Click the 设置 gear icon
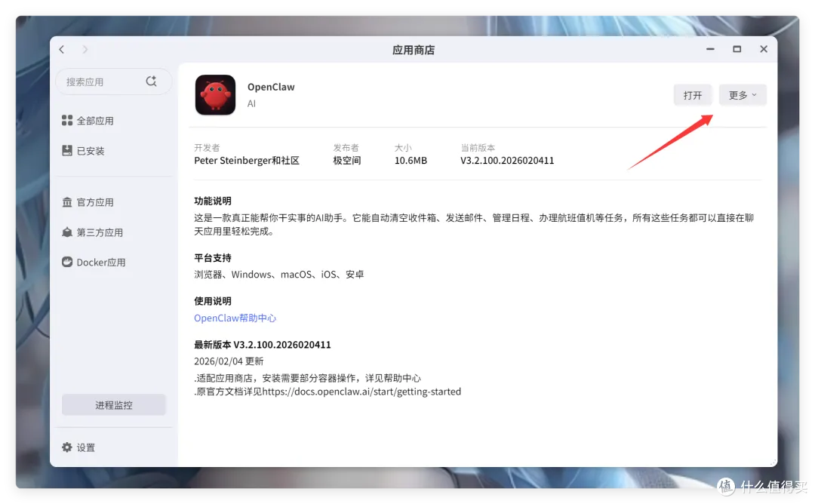815x504 pixels. [x=67, y=447]
